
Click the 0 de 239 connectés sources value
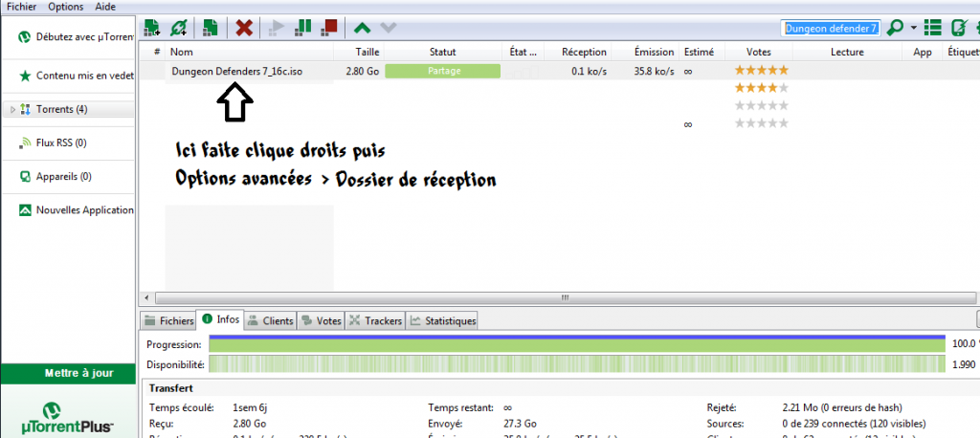pos(854,424)
